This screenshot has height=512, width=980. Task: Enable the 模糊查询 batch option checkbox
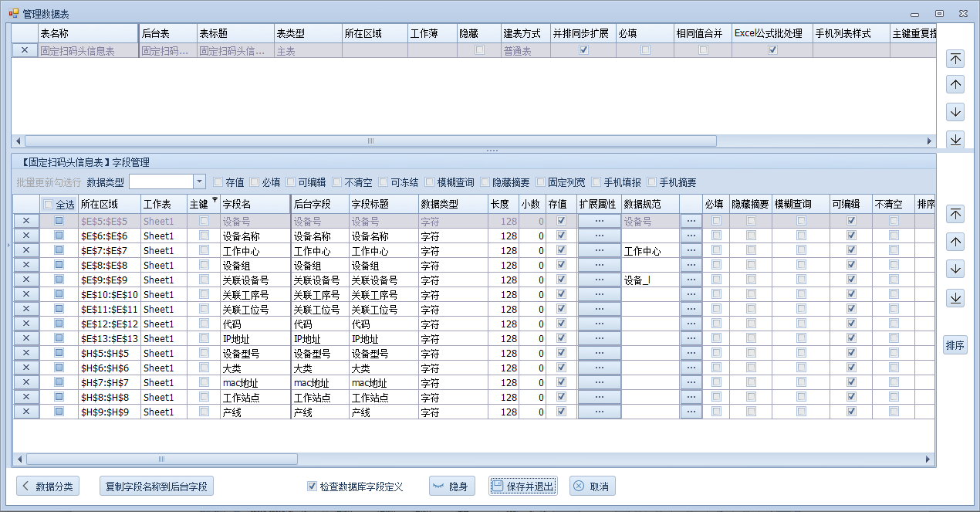[x=430, y=182]
